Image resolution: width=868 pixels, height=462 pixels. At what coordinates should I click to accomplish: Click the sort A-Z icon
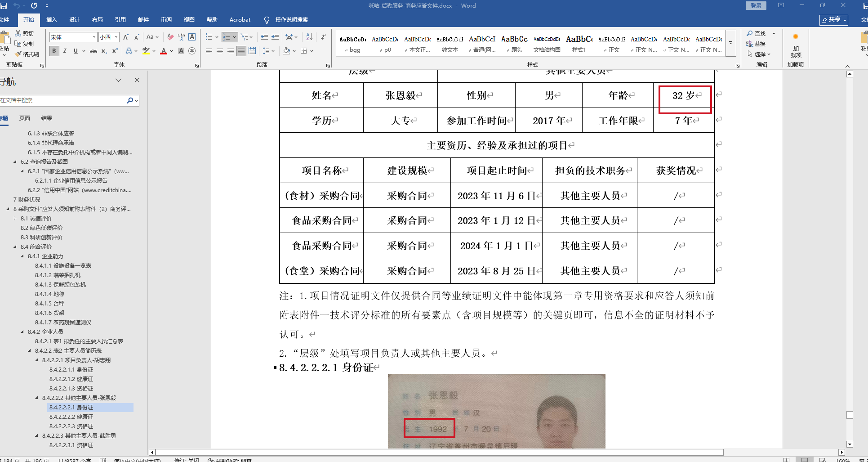pyautogui.click(x=309, y=37)
